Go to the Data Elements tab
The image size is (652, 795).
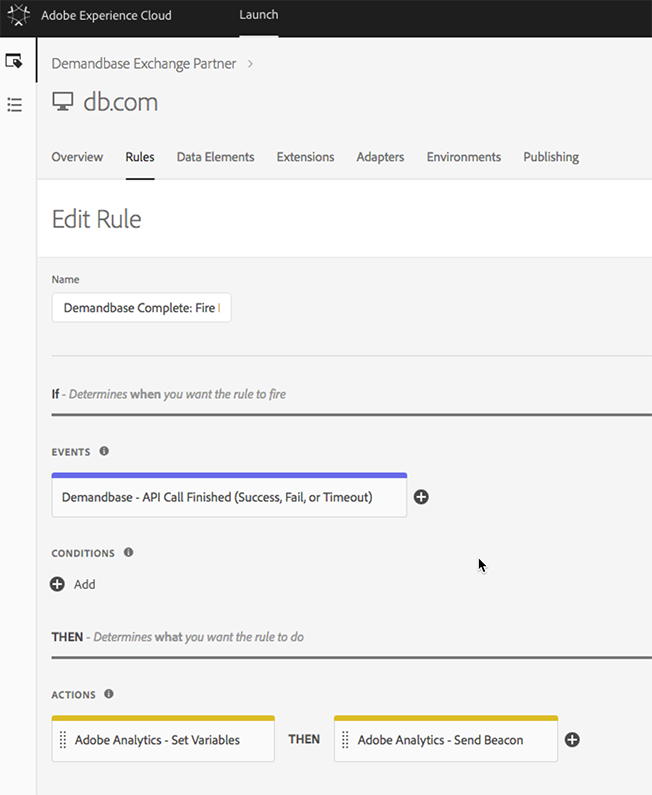215,157
